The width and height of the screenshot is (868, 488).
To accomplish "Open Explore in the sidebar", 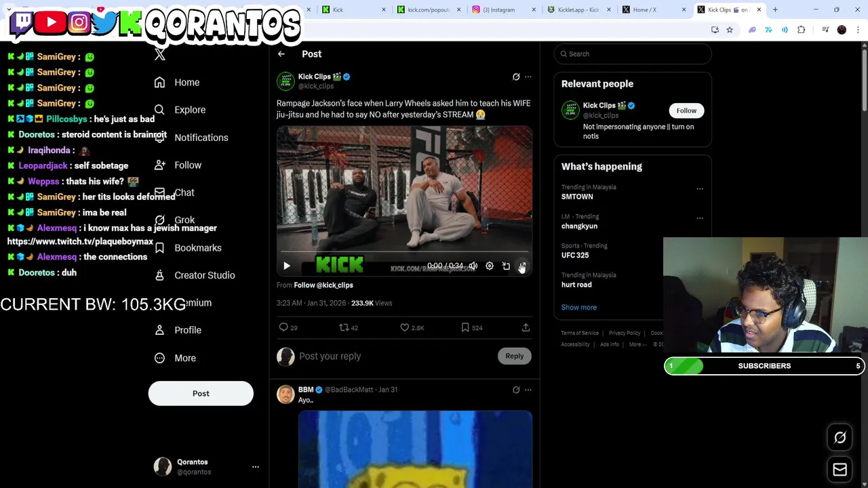I will pos(190,110).
